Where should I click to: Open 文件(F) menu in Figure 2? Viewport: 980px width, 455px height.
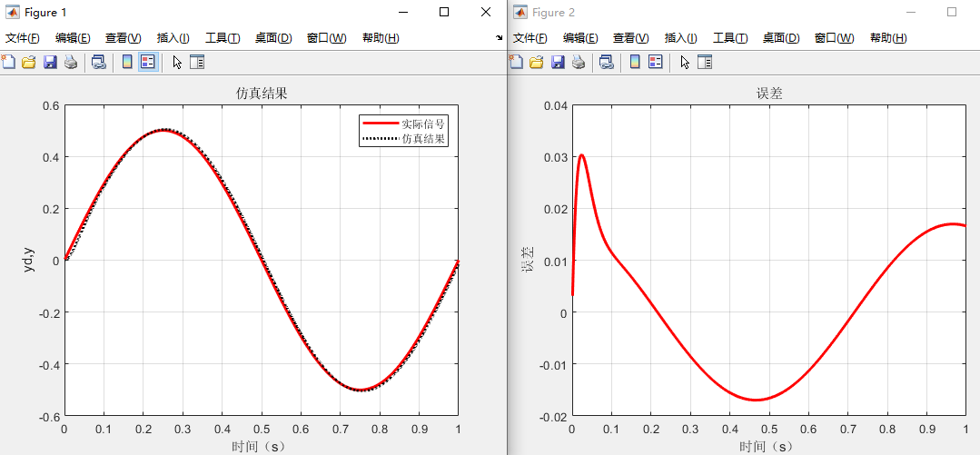click(530, 38)
